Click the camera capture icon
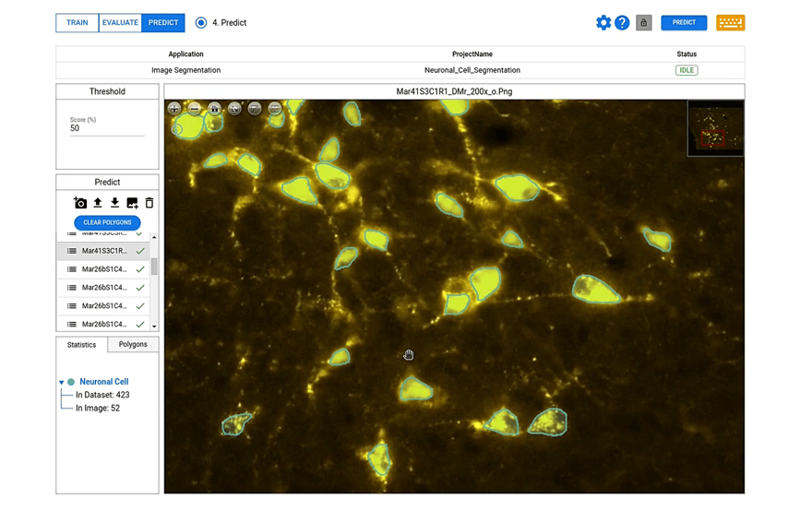 pyautogui.click(x=80, y=203)
